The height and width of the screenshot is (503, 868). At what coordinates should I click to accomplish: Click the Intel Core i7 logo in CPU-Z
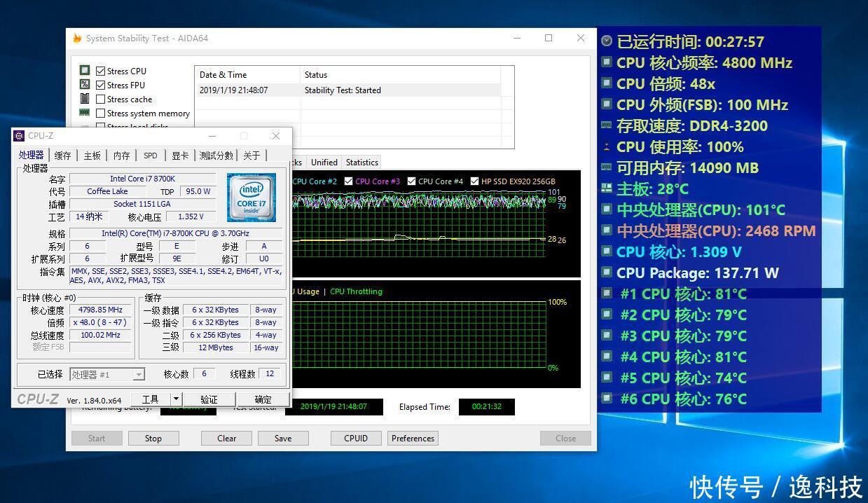coord(252,196)
